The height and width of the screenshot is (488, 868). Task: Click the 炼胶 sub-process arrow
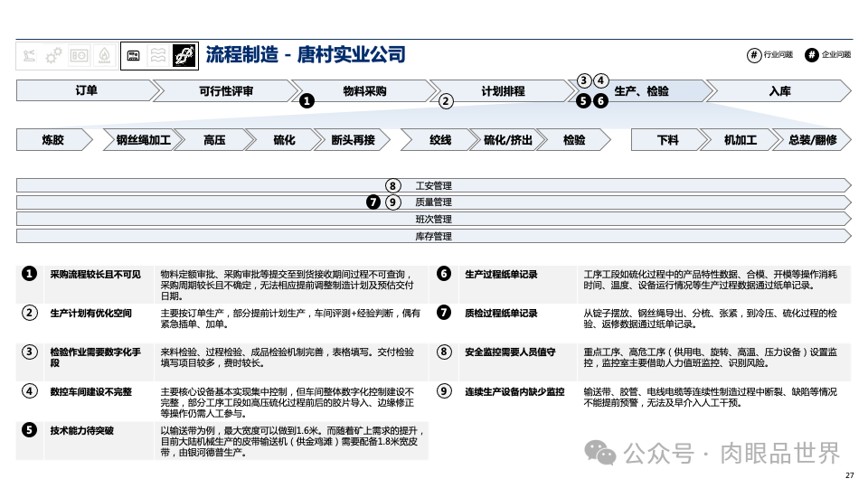coord(53,140)
